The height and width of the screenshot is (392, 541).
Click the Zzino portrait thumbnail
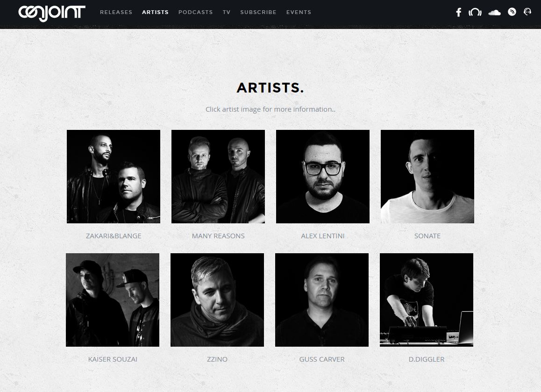pyautogui.click(x=217, y=300)
